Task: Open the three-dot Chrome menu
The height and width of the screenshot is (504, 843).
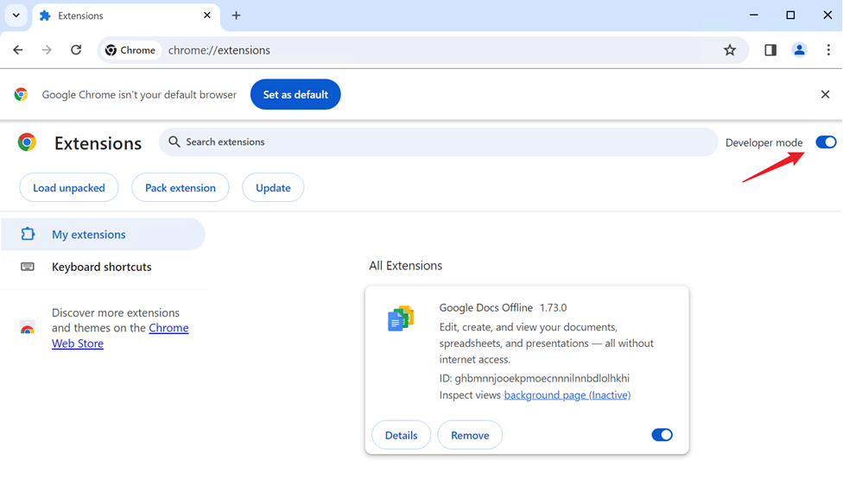Action: (827, 49)
